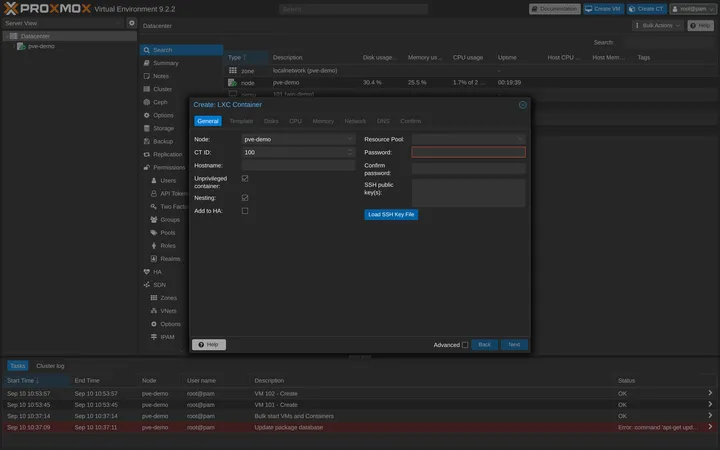Click the Create CT button
The image size is (720, 450).
647,9
